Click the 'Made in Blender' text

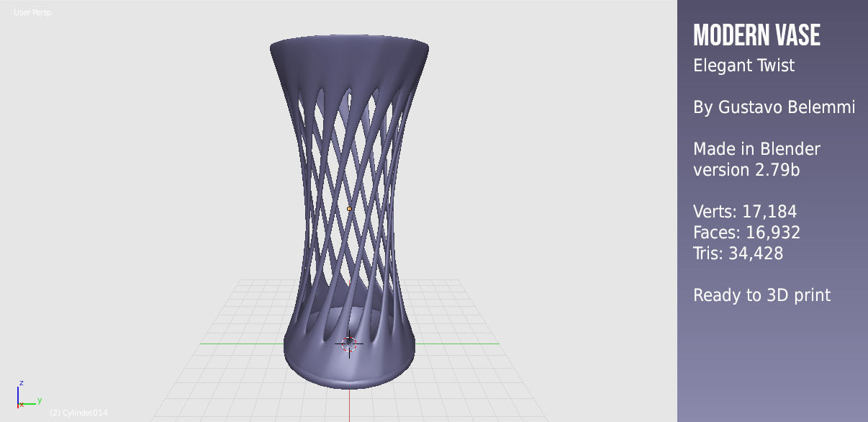[x=756, y=149]
